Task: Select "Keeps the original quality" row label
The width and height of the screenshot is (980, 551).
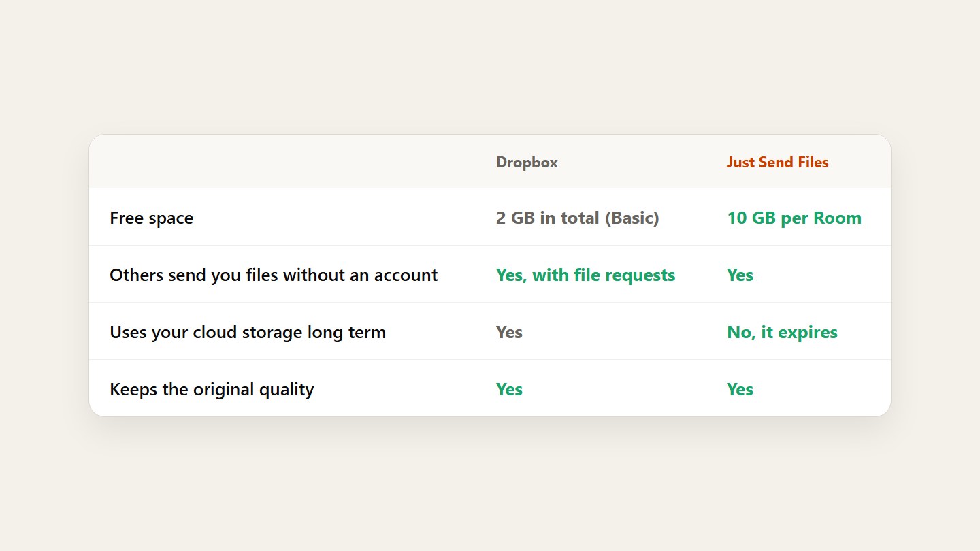Action: tap(212, 390)
